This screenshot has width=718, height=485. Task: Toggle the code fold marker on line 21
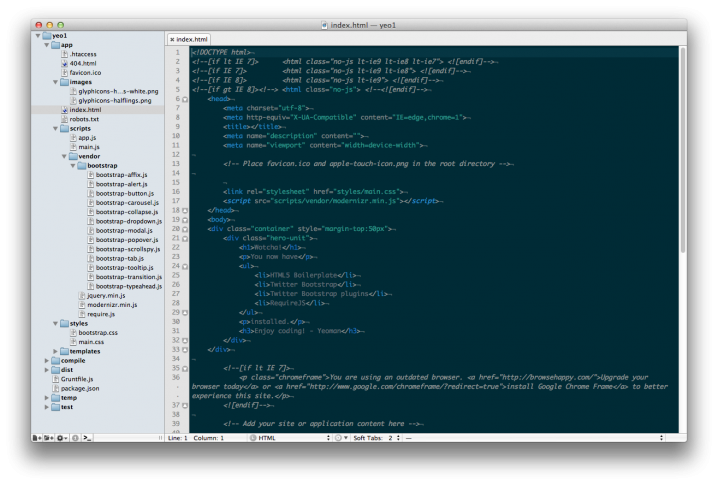coord(186,238)
